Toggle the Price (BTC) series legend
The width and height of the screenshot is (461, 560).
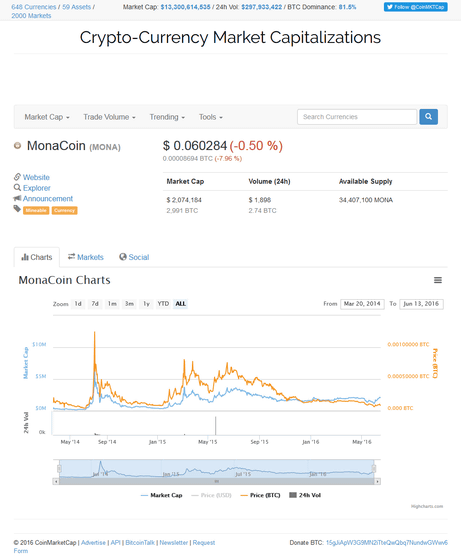click(x=260, y=495)
